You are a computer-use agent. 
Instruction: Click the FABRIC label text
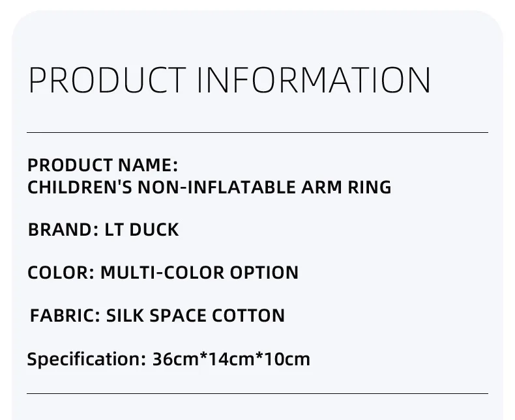coord(65,315)
